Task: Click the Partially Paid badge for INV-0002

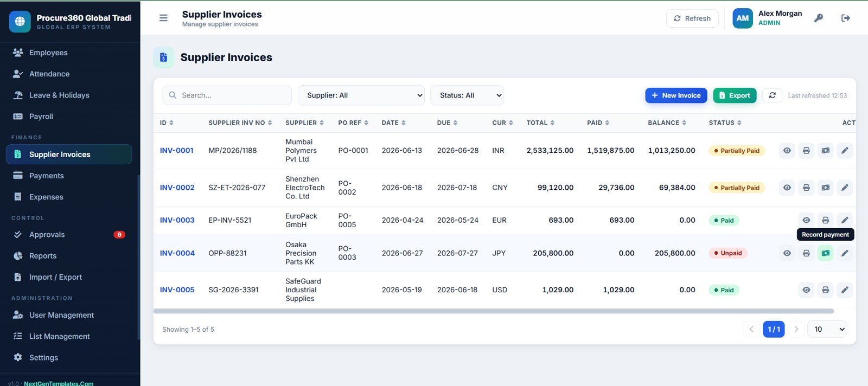Action: coord(737,188)
